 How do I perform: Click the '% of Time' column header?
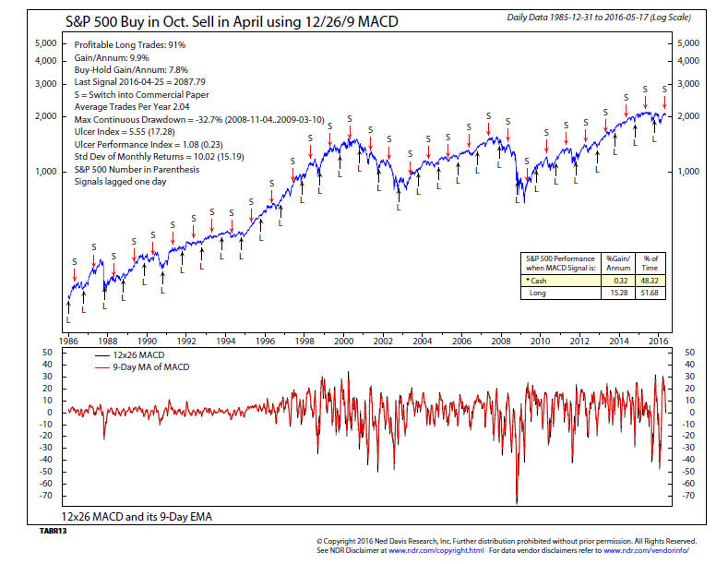[650, 263]
